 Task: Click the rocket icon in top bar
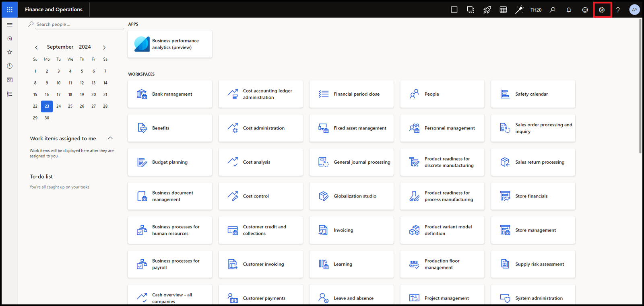pyautogui.click(x=487, y=10)
